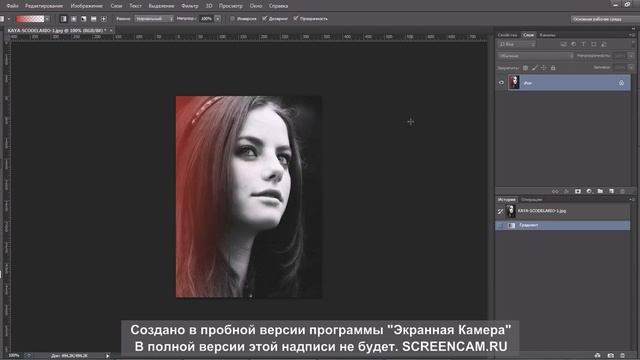Open the Изображение menu
The image size is (640, 360).
click(87, 6)
